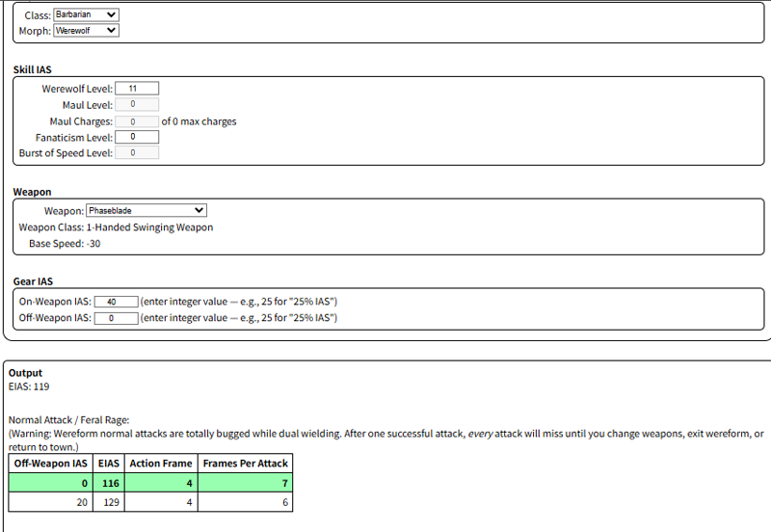The height and width of the screenshot is (532, 771).
Task: Click the Frames Per Attack cell showing 6
Action: [246, 502]
